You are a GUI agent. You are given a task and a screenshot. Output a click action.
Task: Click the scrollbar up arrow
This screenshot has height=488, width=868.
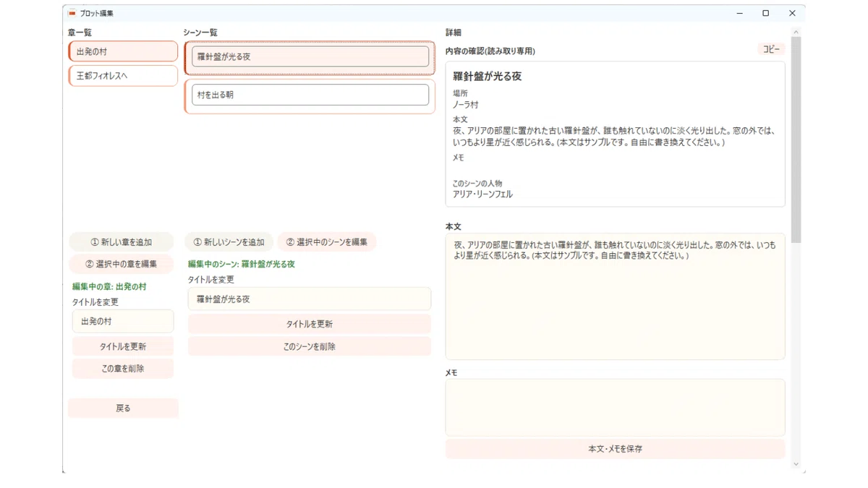click(x=796, y=33)
